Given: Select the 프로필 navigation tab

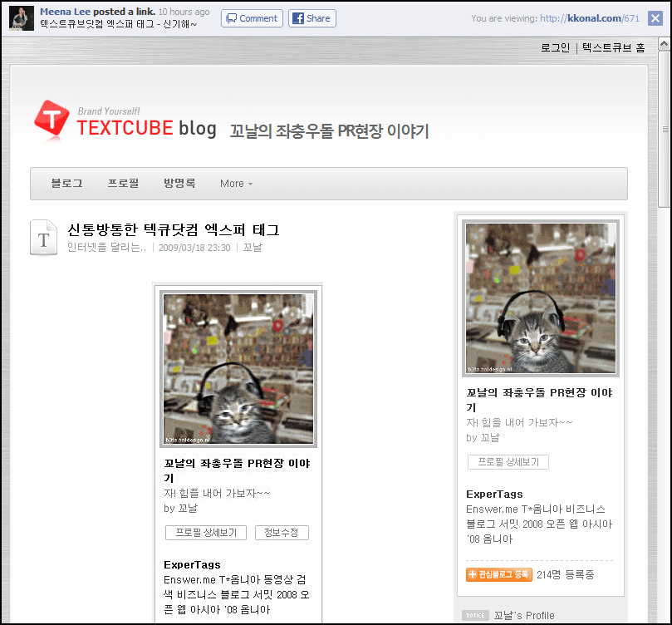Looking at the screenshot, I should tap(124, 184).
